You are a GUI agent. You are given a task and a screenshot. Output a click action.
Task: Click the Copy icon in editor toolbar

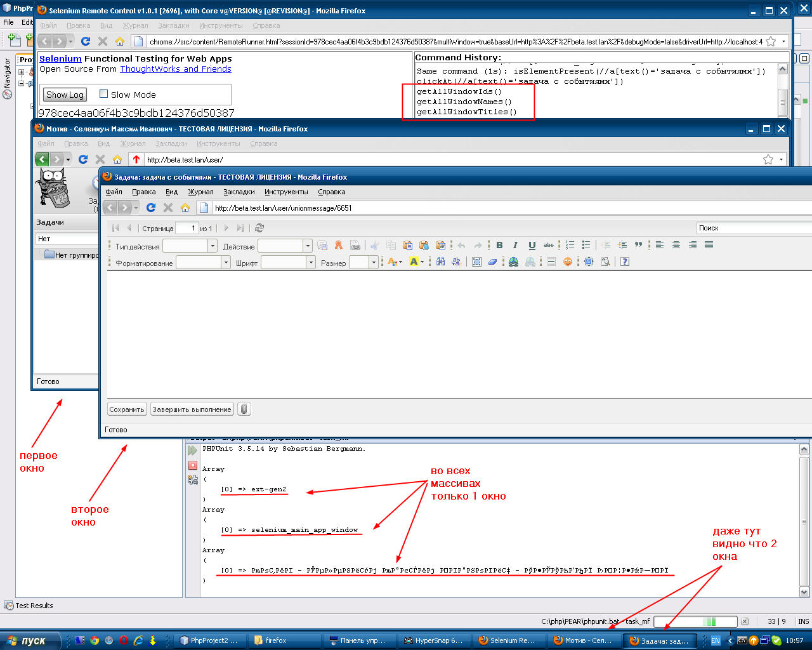[x=391, y=245]
